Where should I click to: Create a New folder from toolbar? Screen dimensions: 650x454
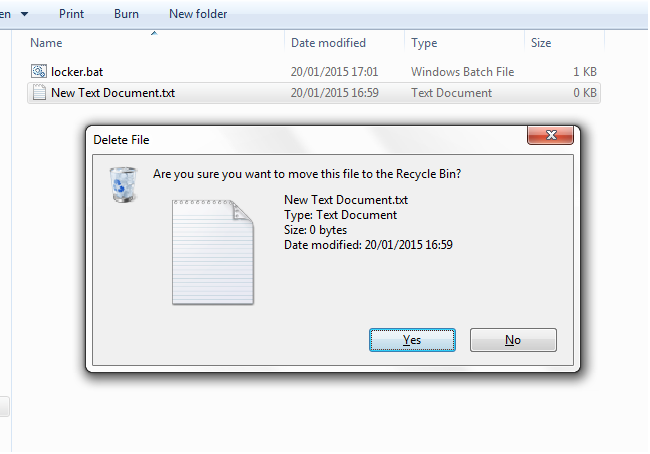[x=198, y=14]
